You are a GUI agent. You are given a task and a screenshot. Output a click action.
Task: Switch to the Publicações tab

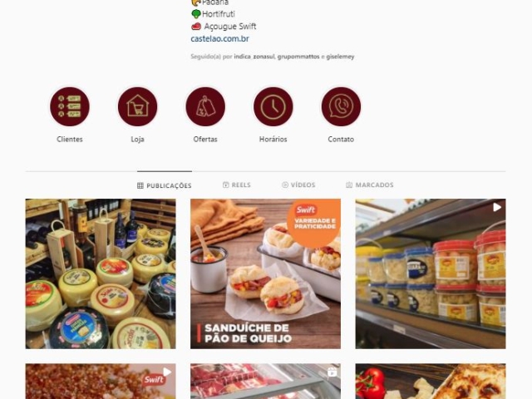pos(165,185)
